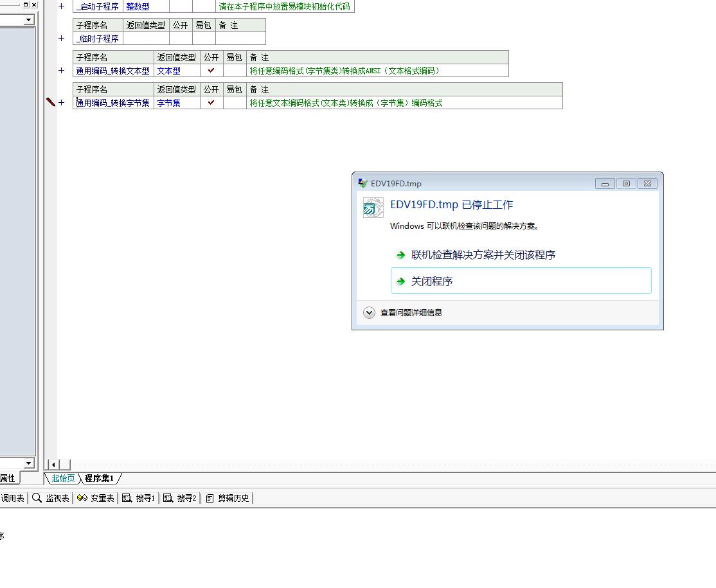Click the dialog title bar app icon
Screen dimensions: 716x588
[362, 183]
